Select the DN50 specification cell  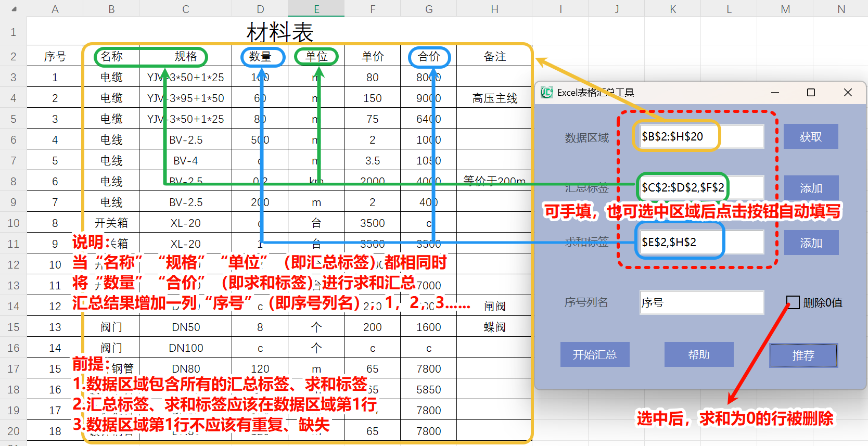tap(186, 327)
